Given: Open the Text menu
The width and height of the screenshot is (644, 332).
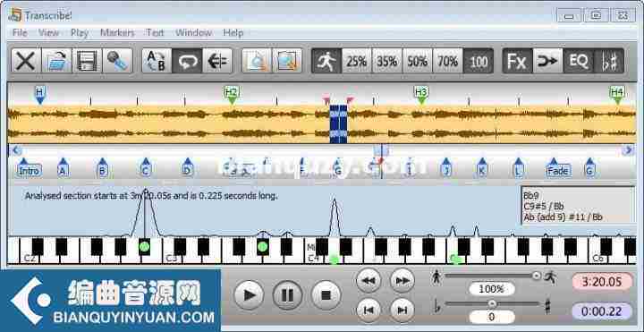Looking at the screenshot, I should [x=155, y=33].
